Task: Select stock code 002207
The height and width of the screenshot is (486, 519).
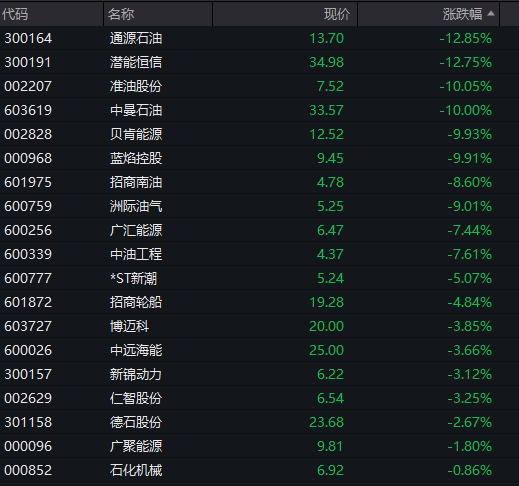Action: [x=28, y=86]
